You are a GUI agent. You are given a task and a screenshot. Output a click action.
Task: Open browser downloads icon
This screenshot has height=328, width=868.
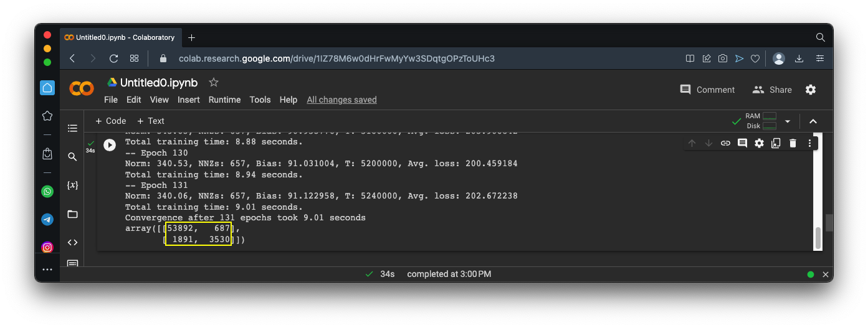(x=799, y=59)
